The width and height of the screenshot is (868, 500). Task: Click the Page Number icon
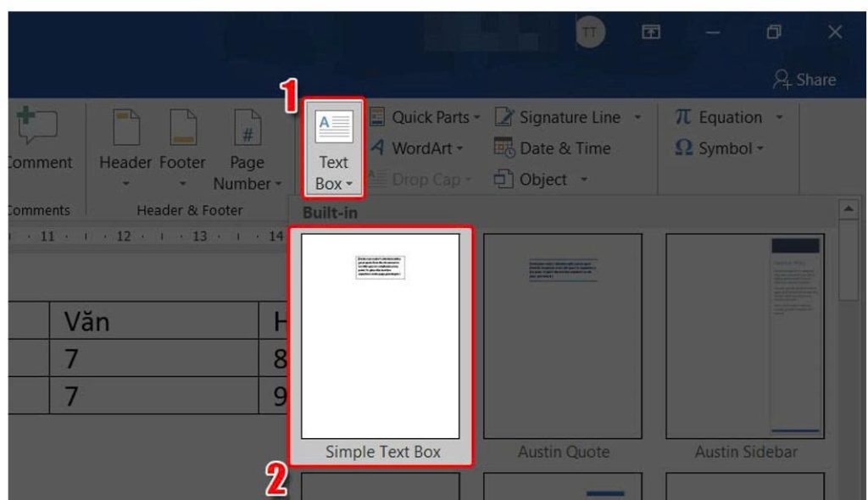(x=247, y=129)
